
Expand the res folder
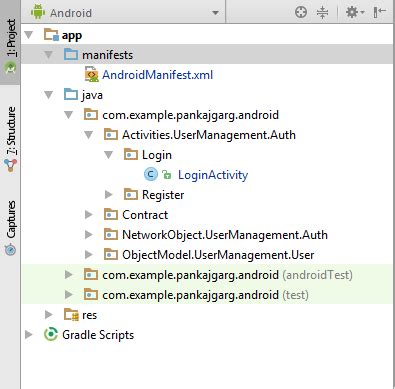tap(49, 315)
